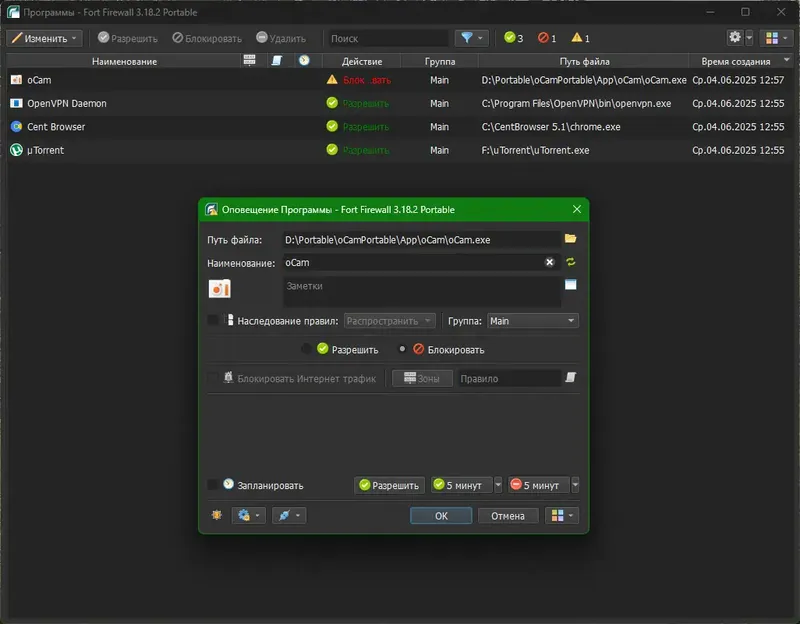This screenshot has height=624, width=800.
Task: Expand the Изменить button dropdown
Action: (x=74, y=38)
